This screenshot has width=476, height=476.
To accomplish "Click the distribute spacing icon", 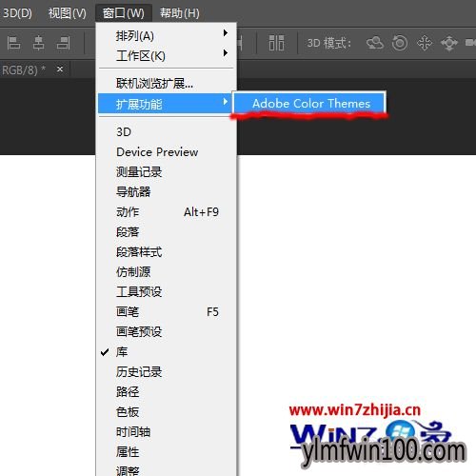I will pyautogui.click(x=276, y=43).
